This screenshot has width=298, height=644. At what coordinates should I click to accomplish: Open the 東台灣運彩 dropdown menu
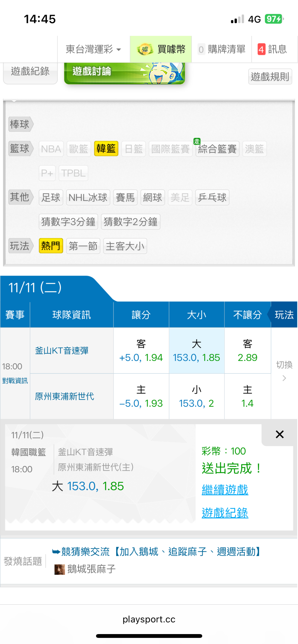pyautogui.click(x=93, y=50)
